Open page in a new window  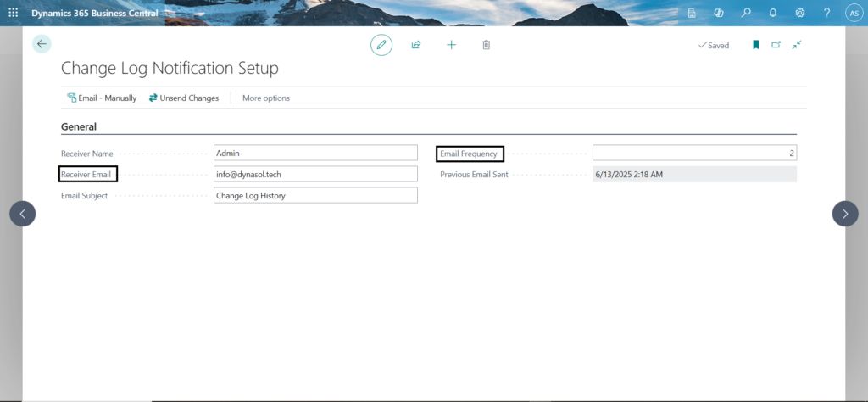pos(776,45)
